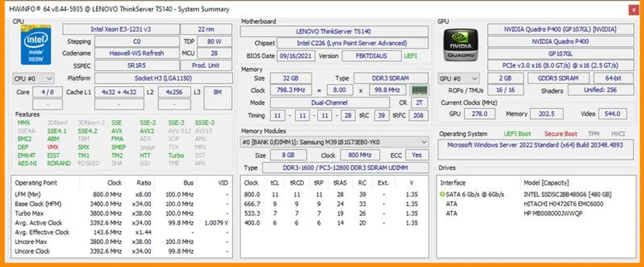Click the red Secure Boot label
This screenshot has width=644, height=267.
[561, 134]
